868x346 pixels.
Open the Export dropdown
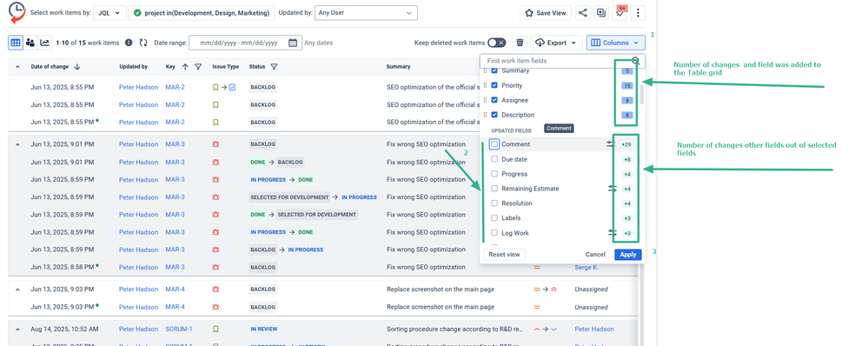[x=557, y=43]
